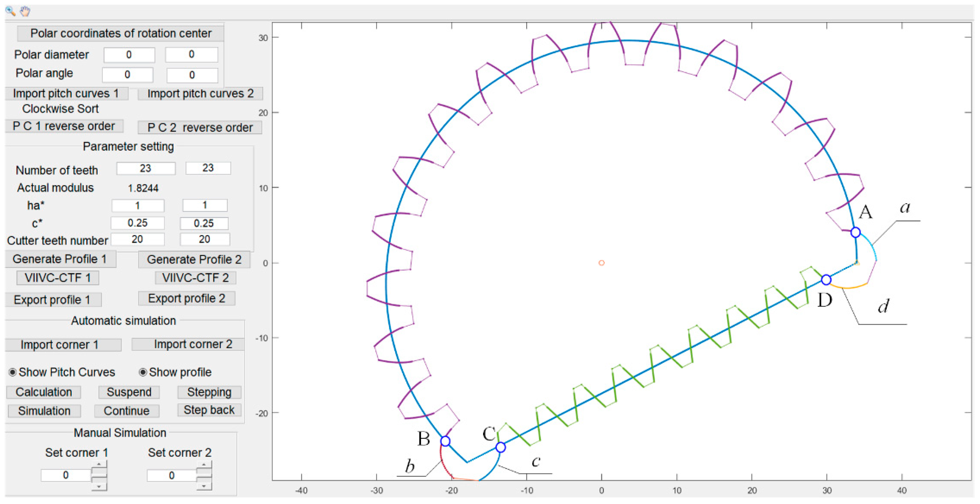Toggle Show profile radio button
Viewport: 980px width, 504px height.
tap(143, 372)
